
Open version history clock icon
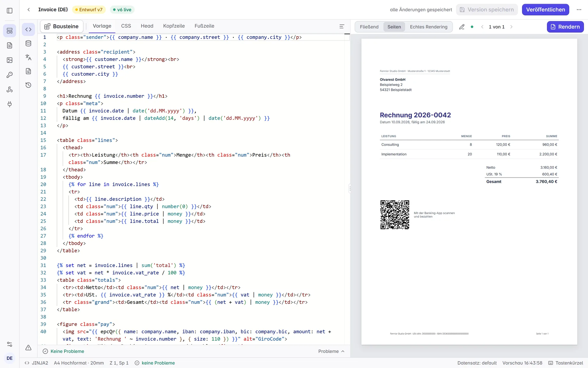pos(28,85)
